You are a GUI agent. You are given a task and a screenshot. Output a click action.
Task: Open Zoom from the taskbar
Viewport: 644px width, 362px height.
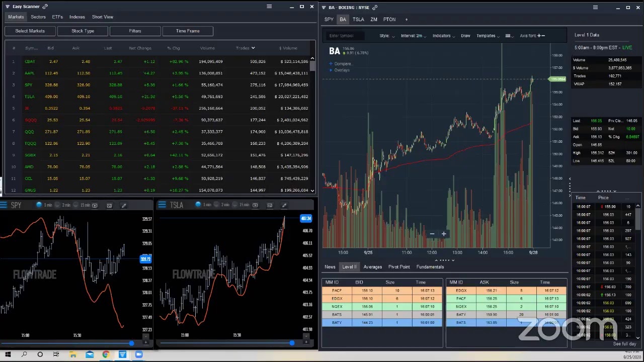click(139, 355)
